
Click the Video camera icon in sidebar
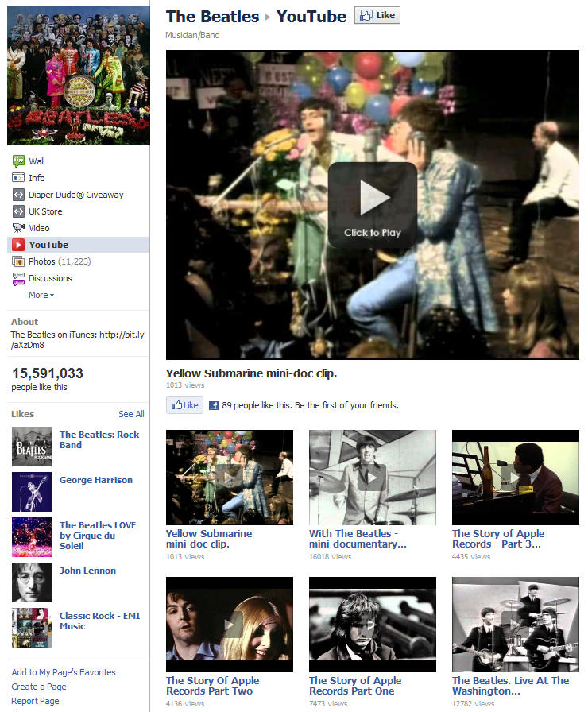pyautogui.click(x=18, y=228)
